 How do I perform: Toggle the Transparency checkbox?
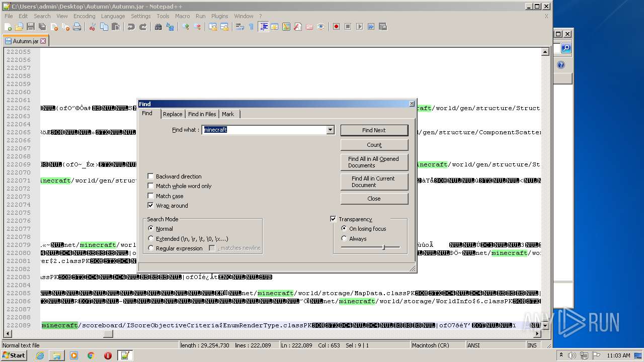[333, 219]
